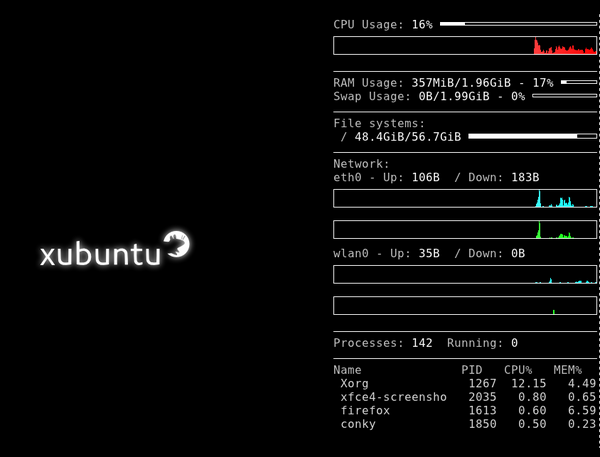Click the root filesystem usage bar
This screenshot has height=457, width=600.
532,136
